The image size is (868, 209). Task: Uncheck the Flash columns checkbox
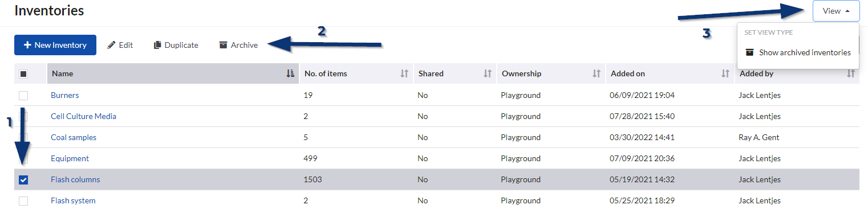click(23, 179)
